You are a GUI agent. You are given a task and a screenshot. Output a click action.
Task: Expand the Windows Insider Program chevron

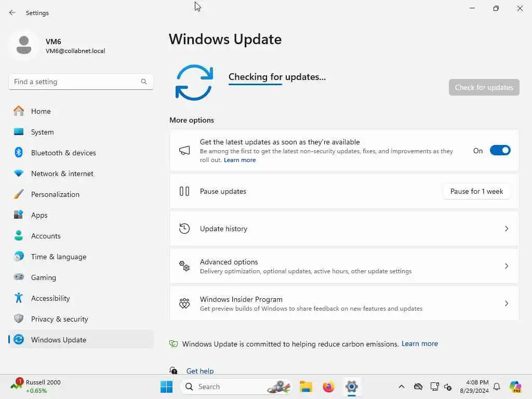click(x=506, y=303)
